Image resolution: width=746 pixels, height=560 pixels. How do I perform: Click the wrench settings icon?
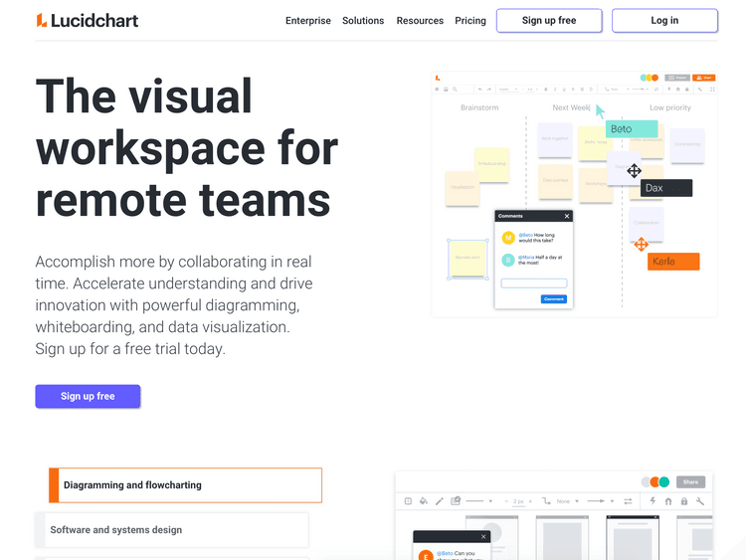(x=700, y=501)
